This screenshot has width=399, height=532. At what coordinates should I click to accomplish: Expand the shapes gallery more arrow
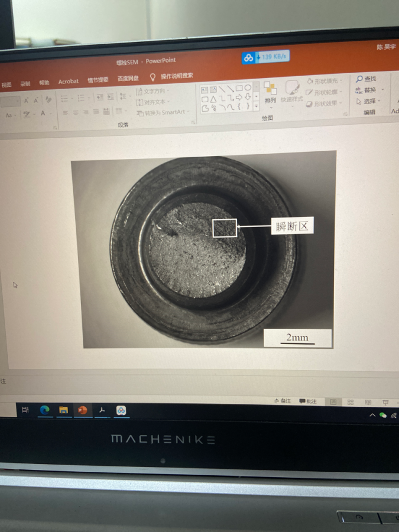tap(256, 107)
